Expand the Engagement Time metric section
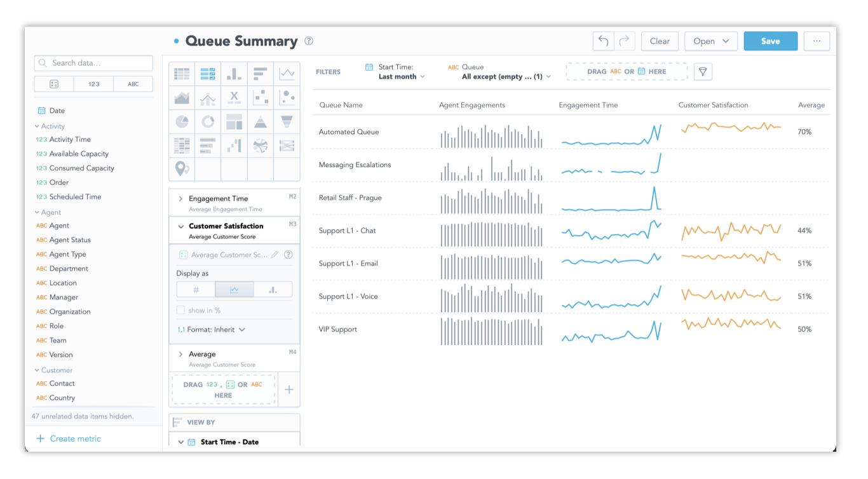The image size is (868, 479). pos(180,199)
